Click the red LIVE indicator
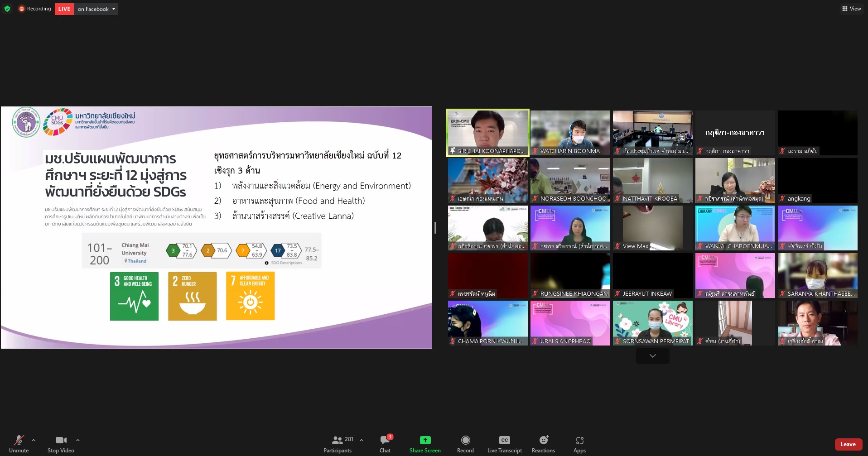The width and height of the screenshot is (868, 456). click(64, 9)
